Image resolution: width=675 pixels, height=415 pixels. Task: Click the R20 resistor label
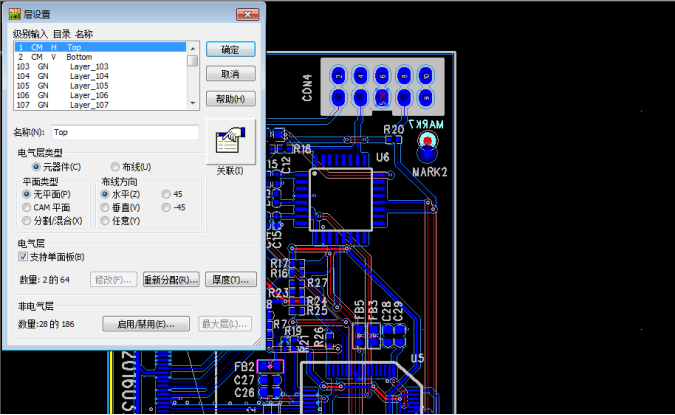[x=393, y=129]
